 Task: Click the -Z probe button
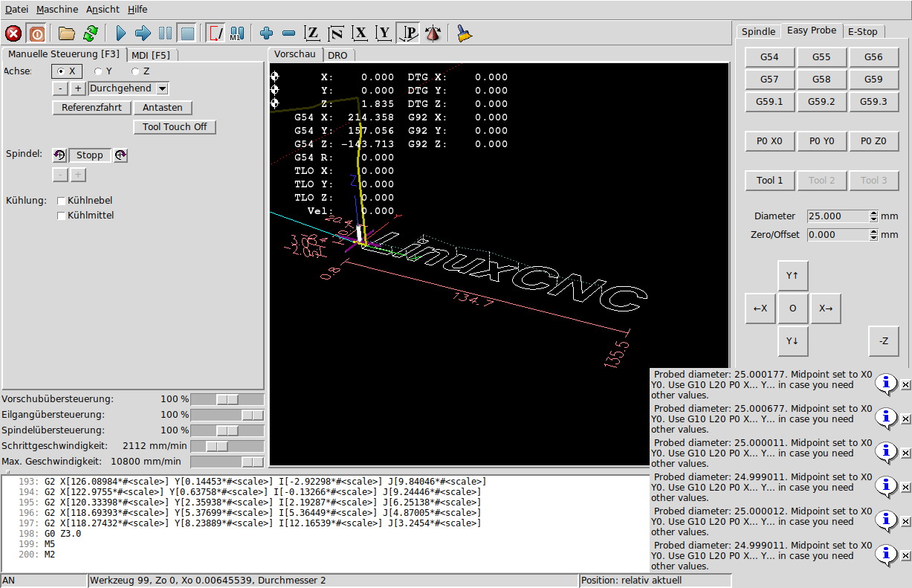[883, 341]
